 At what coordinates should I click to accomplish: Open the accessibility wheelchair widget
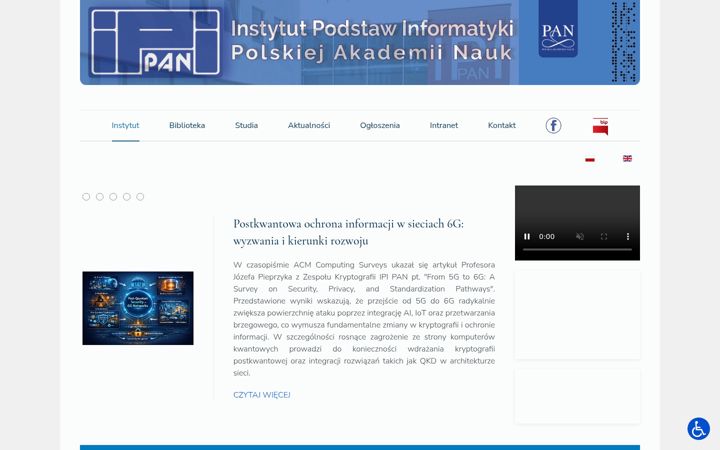pyautogui.click(x=698, y=429)
